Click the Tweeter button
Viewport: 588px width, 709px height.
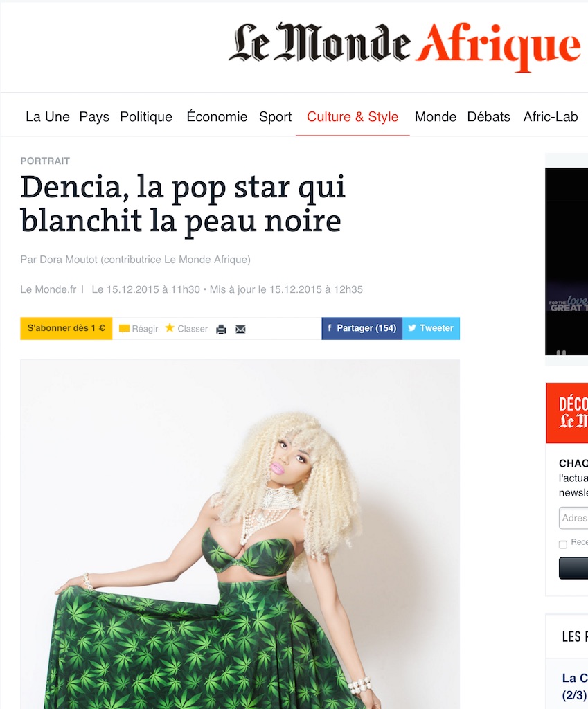pos(431,328)
